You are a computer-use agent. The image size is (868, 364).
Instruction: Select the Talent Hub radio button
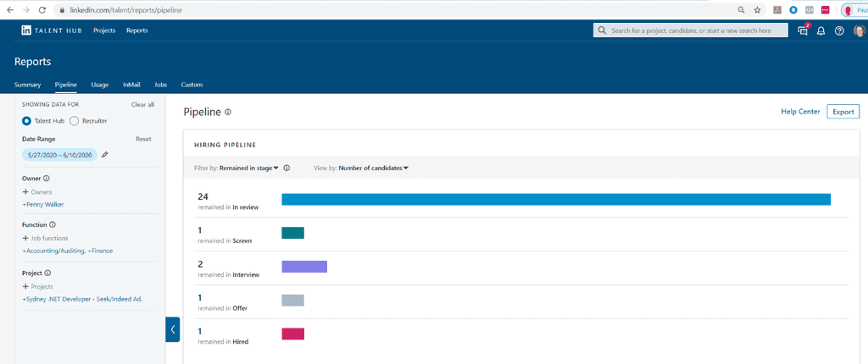(27, 121)
